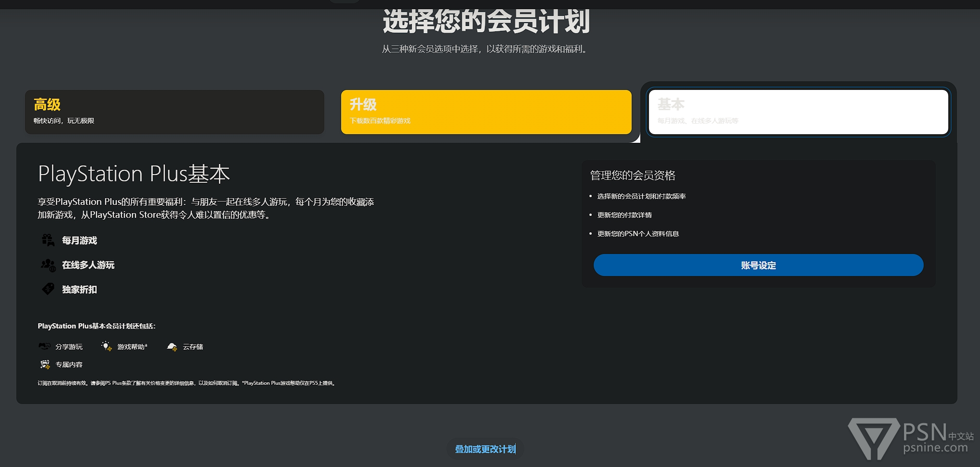This screenshot has width=980, height=467.
Task: Click the 独家折扣 discount tag icon
Action: pos(48,289)
